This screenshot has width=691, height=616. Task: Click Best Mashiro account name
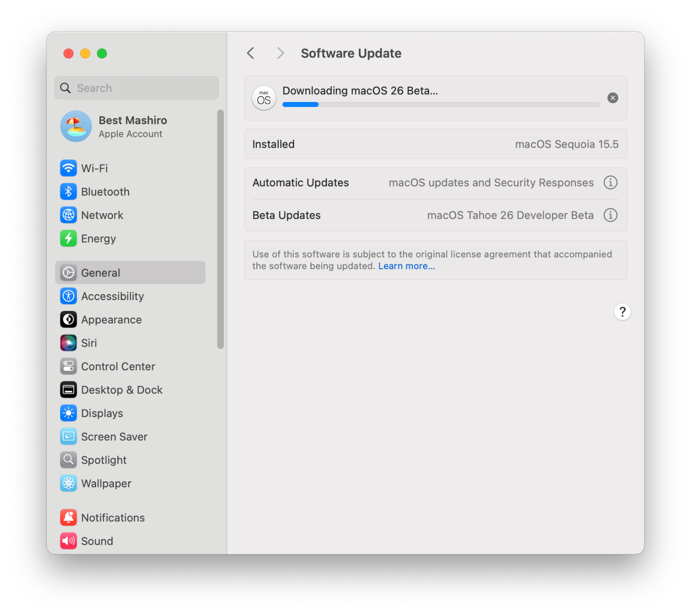(x=133, y=120)
